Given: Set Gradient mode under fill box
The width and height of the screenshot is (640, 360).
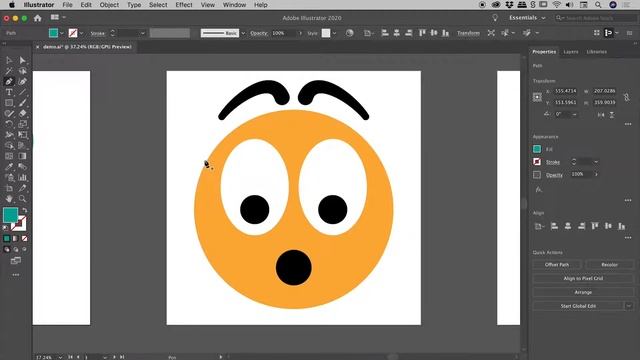Looking at the screenshot, I should tap(16, 238).
